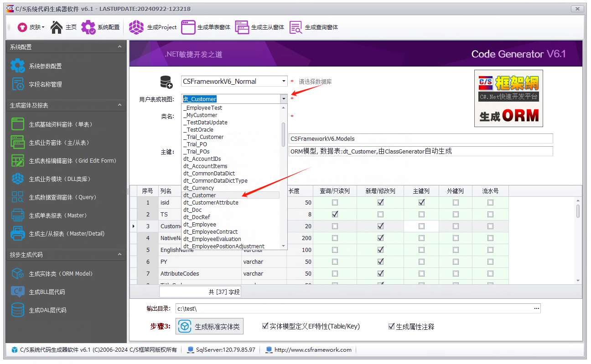591x364 pixels.
Task: Click the 生成Project toolbar icon
Action: tap(136, 27)
